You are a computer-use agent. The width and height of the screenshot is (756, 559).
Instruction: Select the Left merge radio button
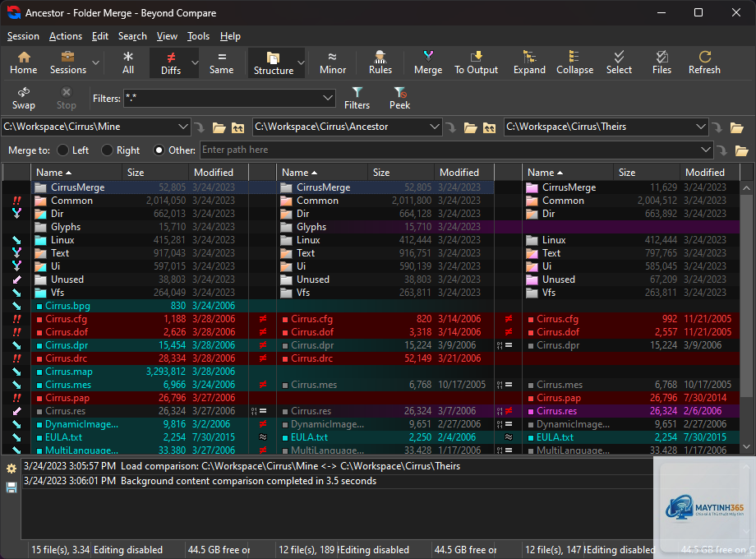(x=62, y=150)
